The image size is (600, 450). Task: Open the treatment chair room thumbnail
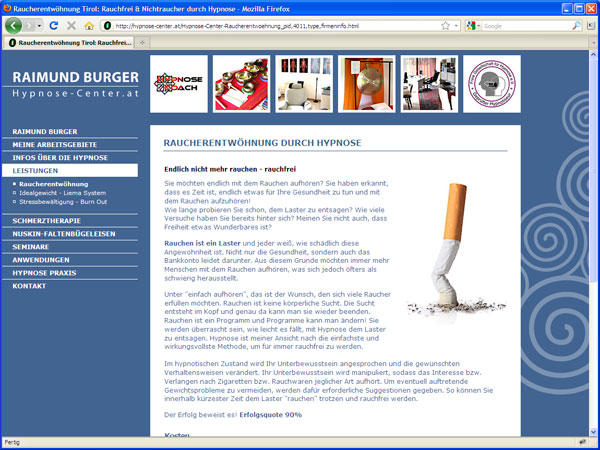[304, 84]
